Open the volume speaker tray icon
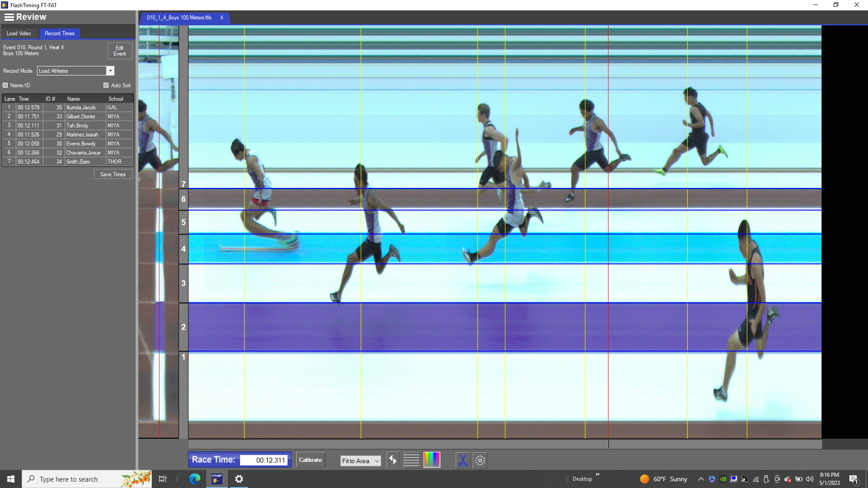This screenshot has width=868, height=488. tap(810, 479)
